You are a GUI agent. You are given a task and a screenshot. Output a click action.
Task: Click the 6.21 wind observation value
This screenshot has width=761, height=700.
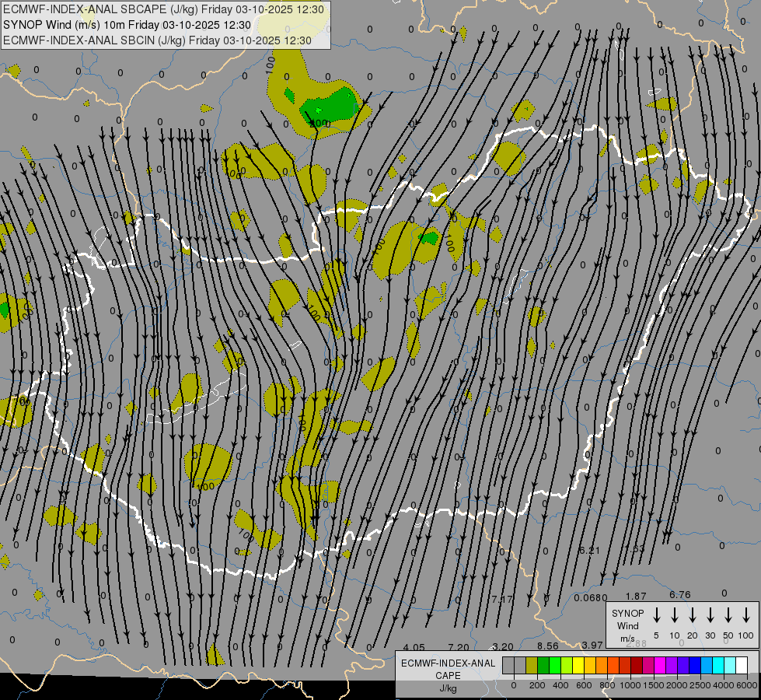point(590,551)
